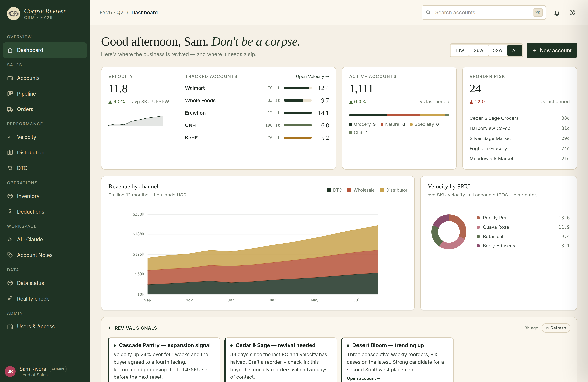The image size is (588, 382).
Task: Click the Prickly Pear color swatch
Action: 478,218
